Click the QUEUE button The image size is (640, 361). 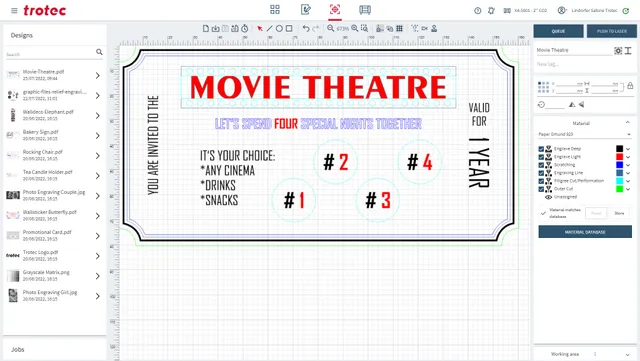click(558, 31)
